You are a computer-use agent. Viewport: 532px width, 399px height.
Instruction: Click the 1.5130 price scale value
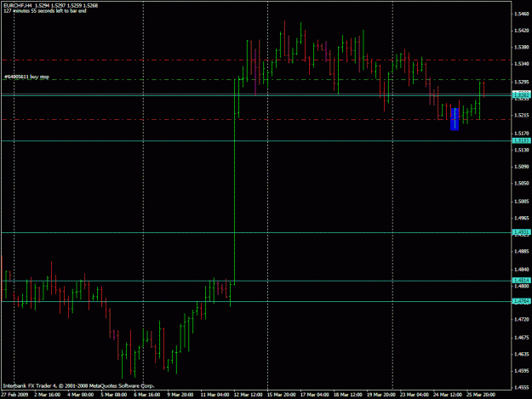tap(522, 150)
